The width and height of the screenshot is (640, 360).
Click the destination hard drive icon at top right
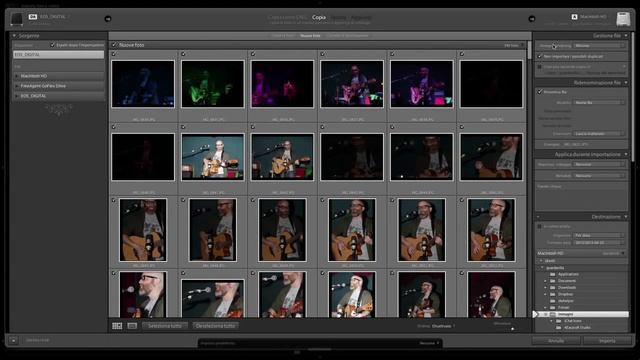pyautogui.click(x=623, y=18)
